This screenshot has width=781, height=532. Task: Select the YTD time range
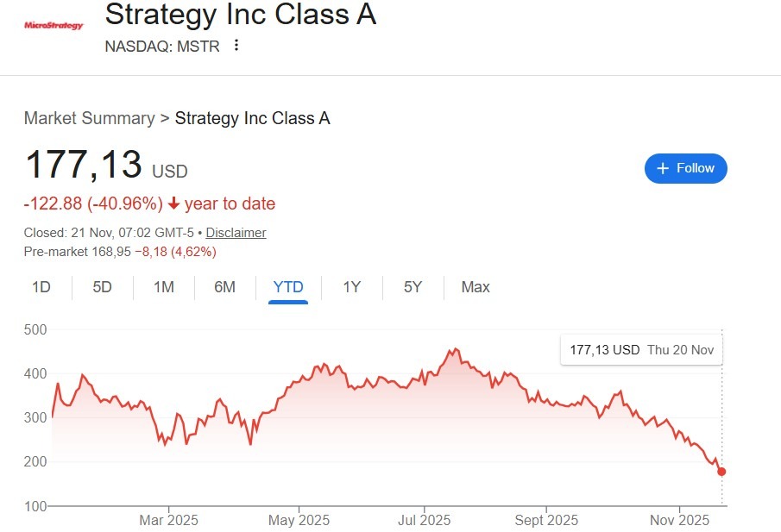point(287,286)
